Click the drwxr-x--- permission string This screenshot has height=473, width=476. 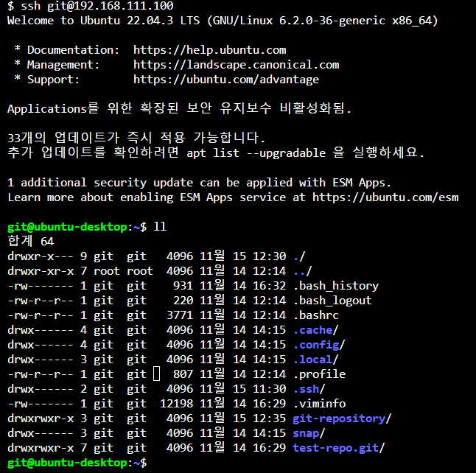[41, 256]
